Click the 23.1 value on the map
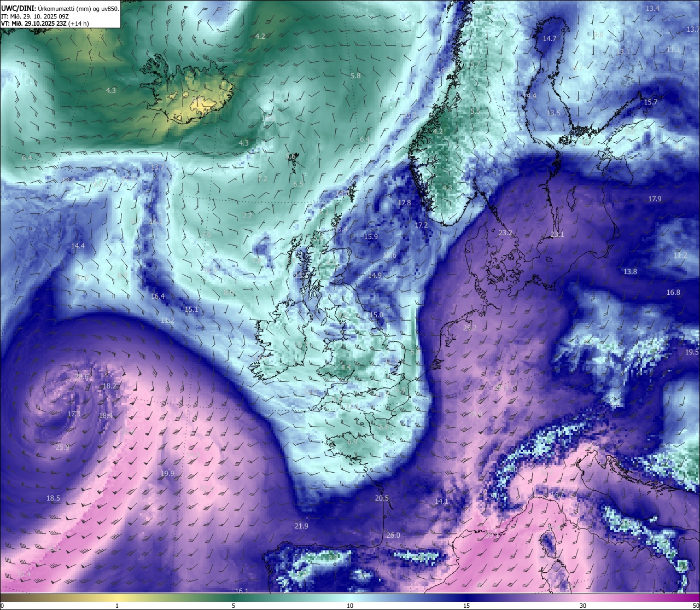 [557, 234]
